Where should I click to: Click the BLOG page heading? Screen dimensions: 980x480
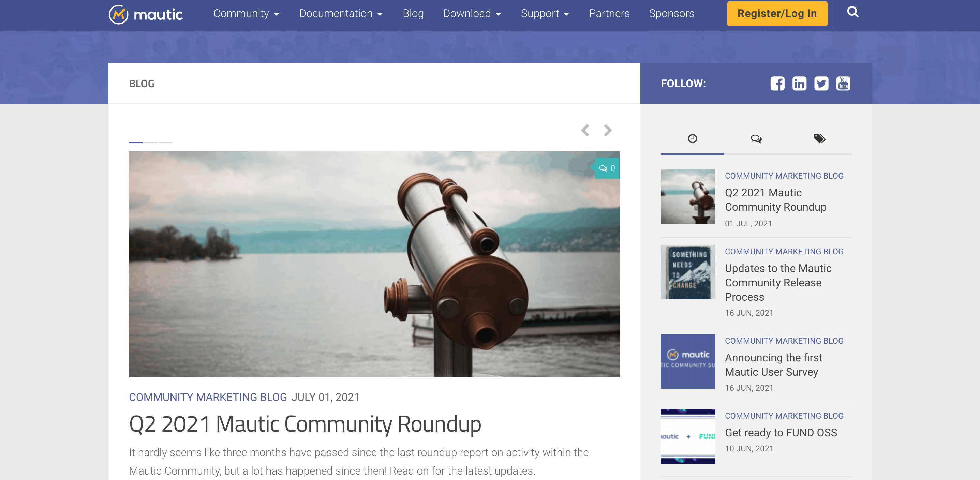point(142,84)
